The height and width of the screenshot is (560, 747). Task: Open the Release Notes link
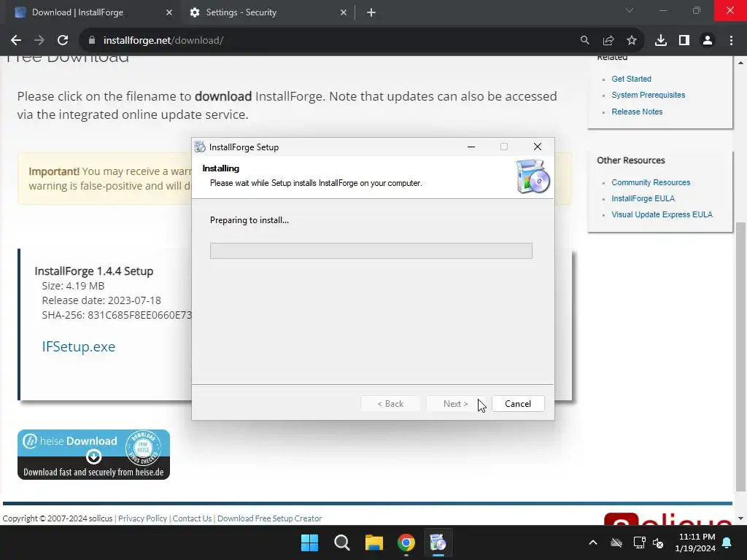(637, 112)
